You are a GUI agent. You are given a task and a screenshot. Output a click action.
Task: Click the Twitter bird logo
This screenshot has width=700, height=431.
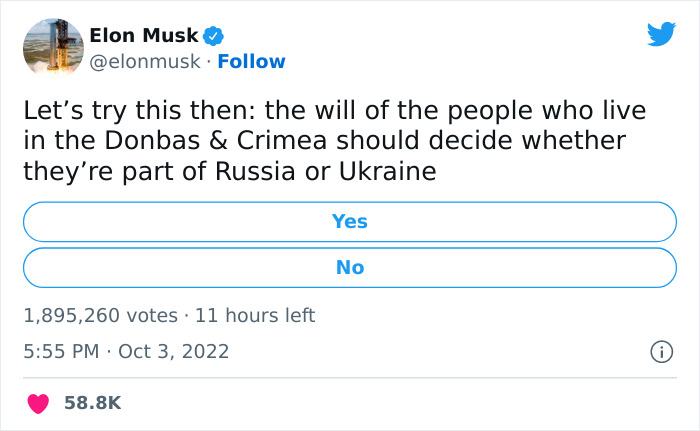click(661, 36)
